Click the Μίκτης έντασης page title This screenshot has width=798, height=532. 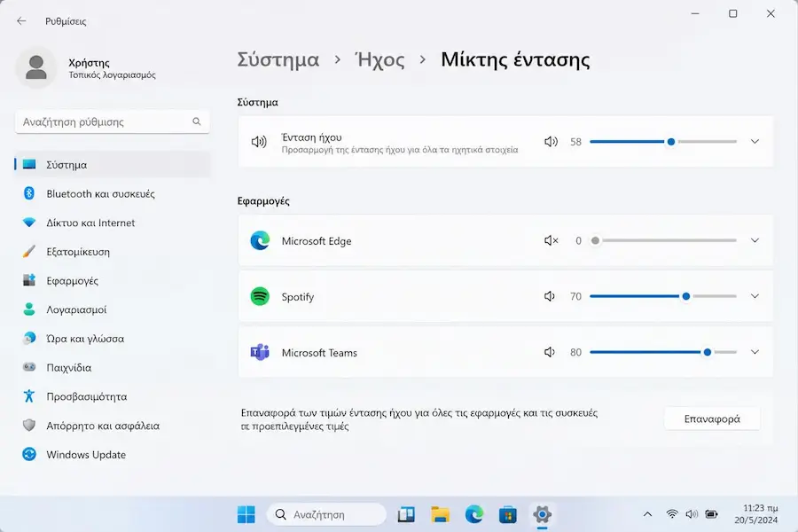click(515, 59)
